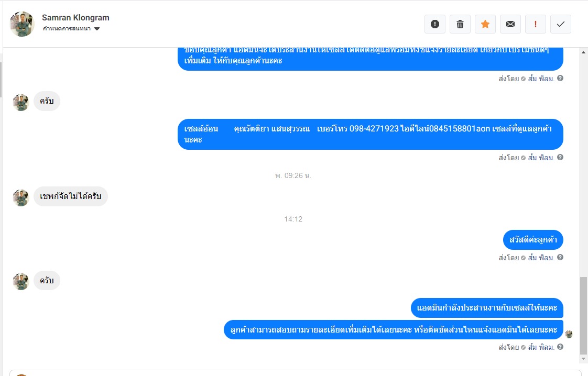Mark conversation done with checkmark icon

pos(560,25)
